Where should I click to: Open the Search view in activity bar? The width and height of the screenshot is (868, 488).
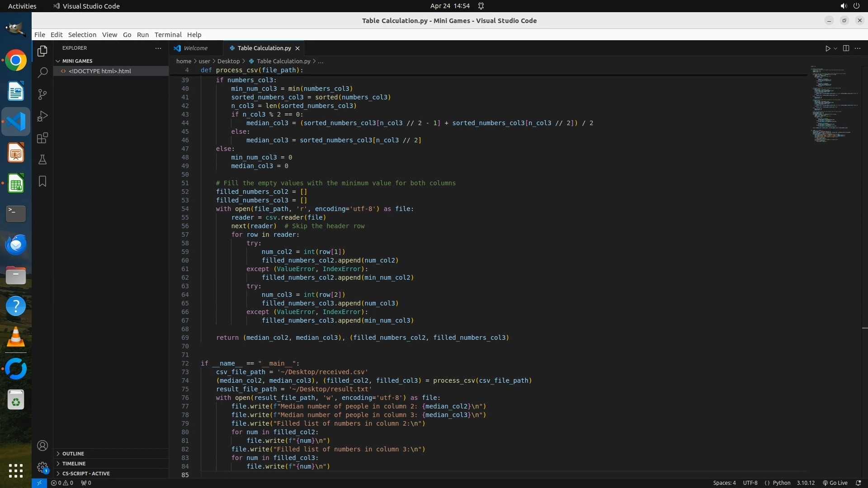coord(42,73)
